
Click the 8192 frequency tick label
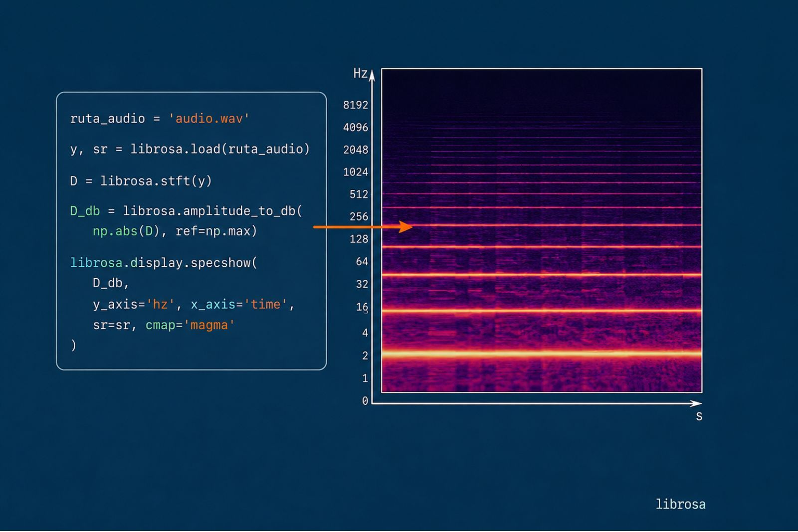click(356, 105)
